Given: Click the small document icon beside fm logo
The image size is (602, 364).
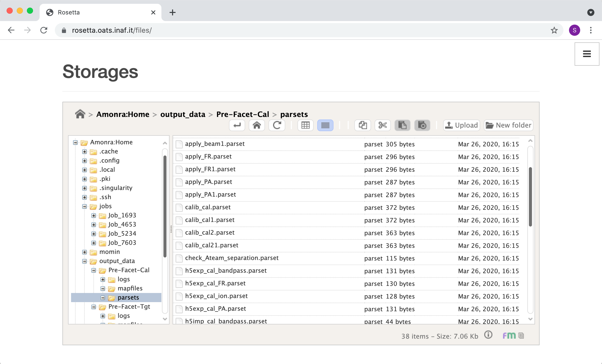Looking at the screenshot, I should 521,336.
